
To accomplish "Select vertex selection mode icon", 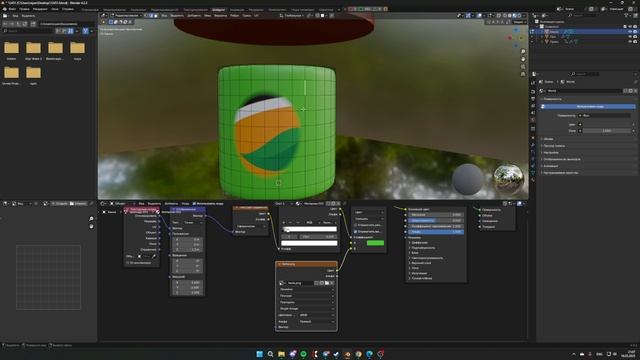I will [146, 16].
